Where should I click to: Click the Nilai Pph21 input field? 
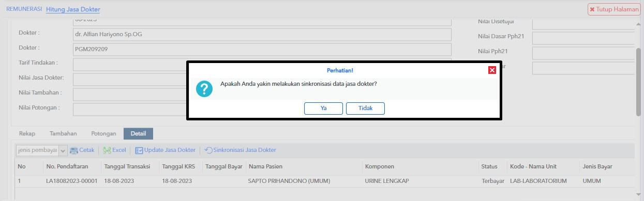pyautogui.click(x=583, y=53)
